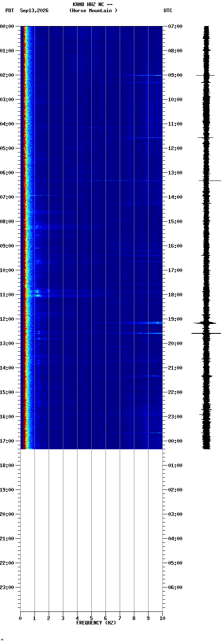Click the largest seismogram spike near 19:35 UTC
The width and height of the screenshot is (224, 644).
pos(207,333)
